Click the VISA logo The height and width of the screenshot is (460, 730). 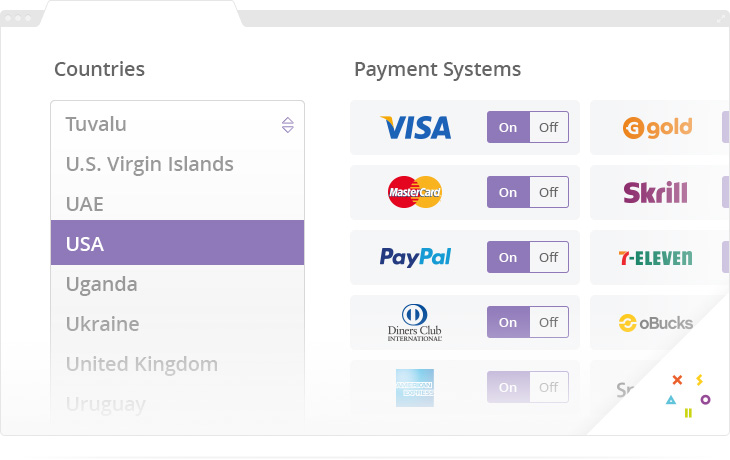(416, 128)
